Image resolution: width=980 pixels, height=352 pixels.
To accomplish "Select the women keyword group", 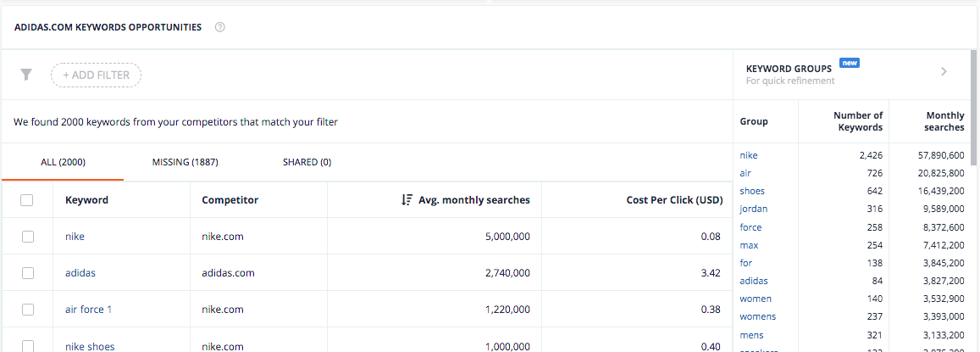I will click(x=756, y=299).
